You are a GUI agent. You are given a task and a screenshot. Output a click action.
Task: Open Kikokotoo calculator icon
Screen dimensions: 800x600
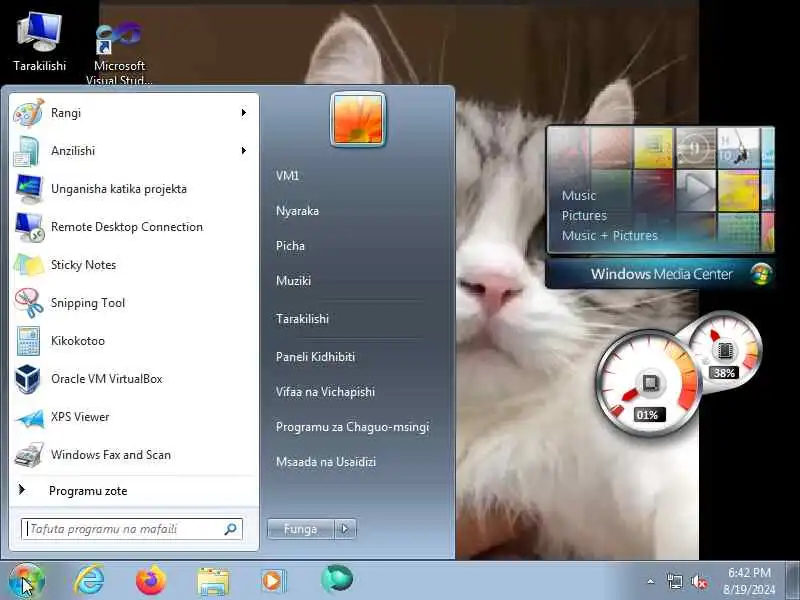(x=28, y=341)
